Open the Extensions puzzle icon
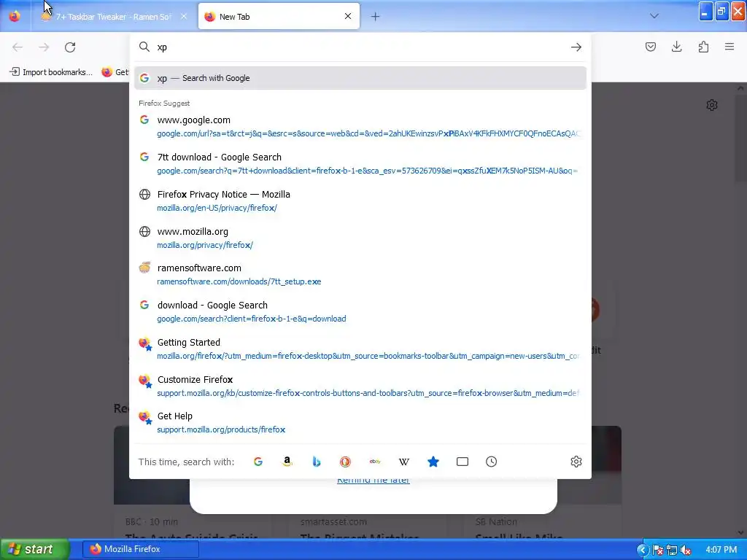Image resolution: width=747 pixels, height=560 pixels. point(703,47)
